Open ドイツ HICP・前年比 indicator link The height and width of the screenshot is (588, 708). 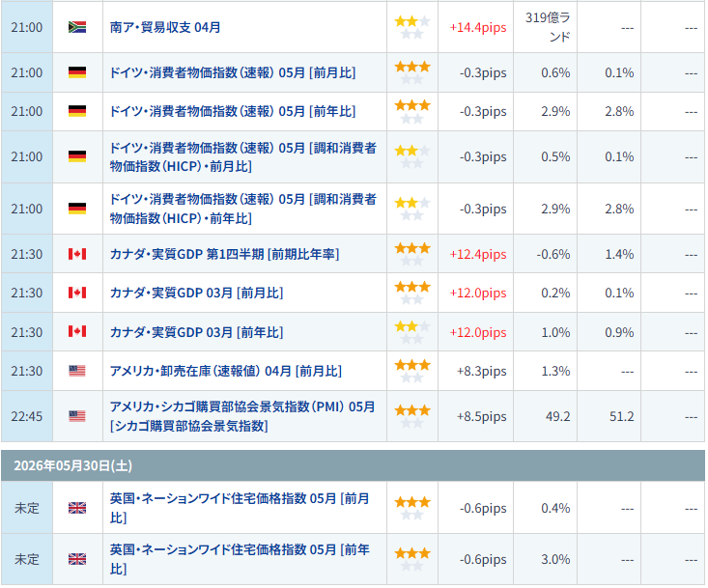243,209
